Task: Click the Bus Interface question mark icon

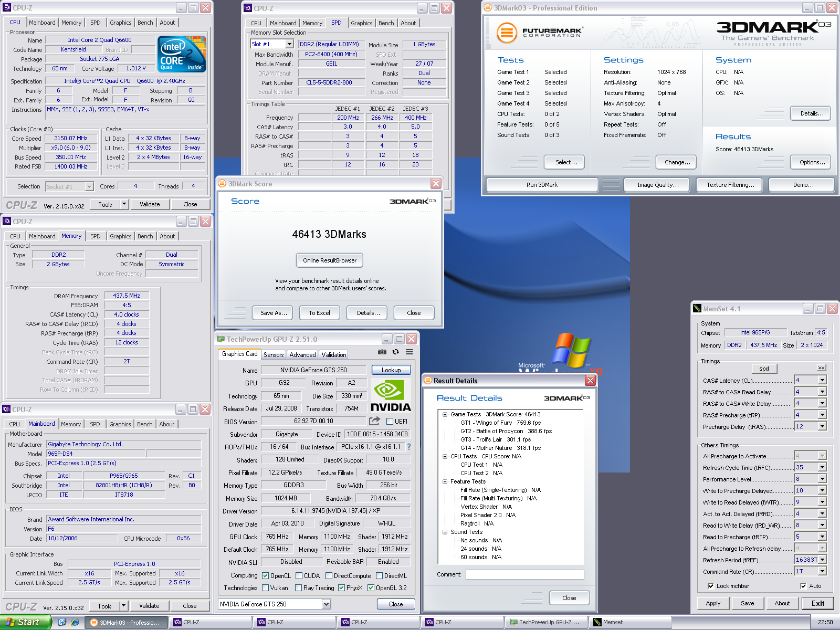Action: click(409, 447)
